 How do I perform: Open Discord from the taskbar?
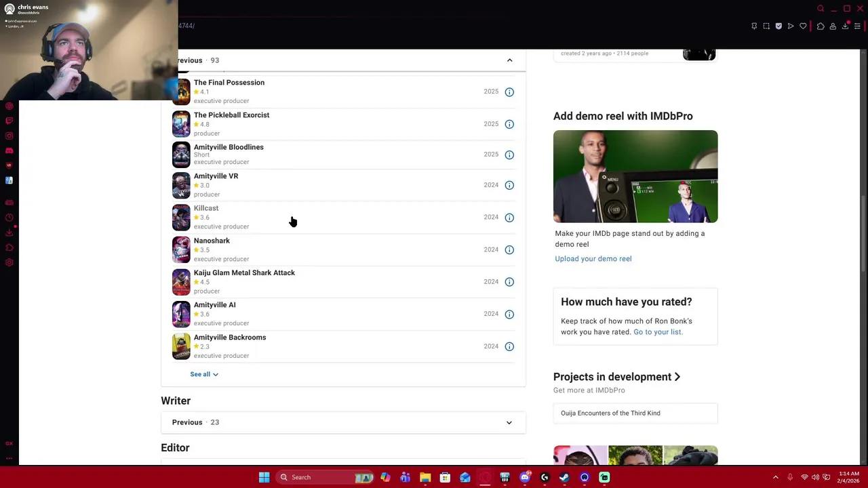point(525,478)
